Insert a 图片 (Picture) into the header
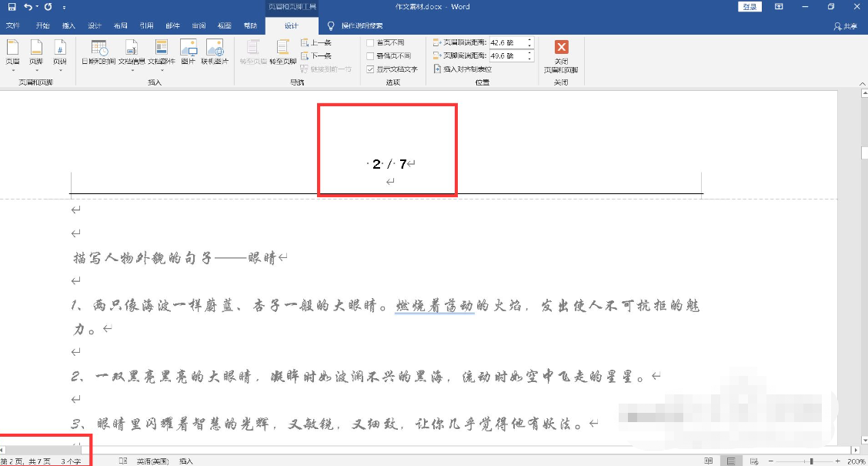 (187, 54)
